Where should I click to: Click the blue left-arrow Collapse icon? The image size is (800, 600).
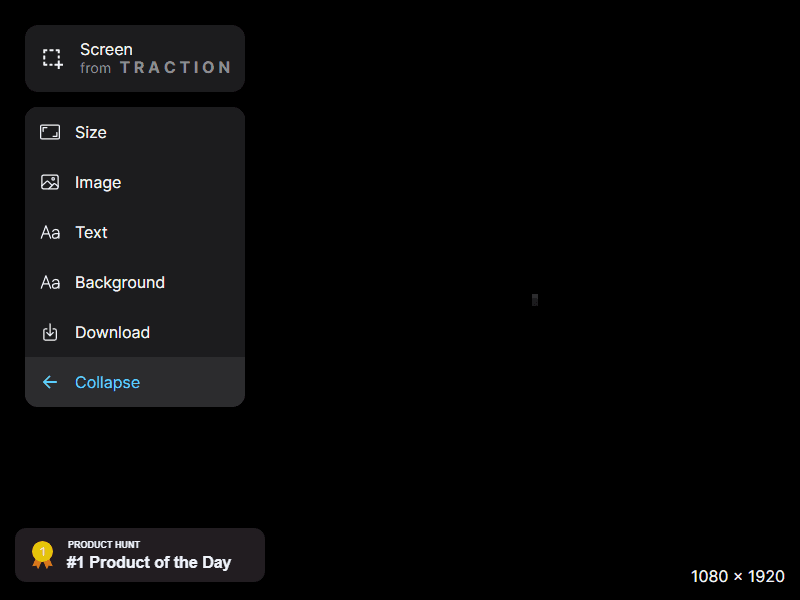click(x=50, y=382)
